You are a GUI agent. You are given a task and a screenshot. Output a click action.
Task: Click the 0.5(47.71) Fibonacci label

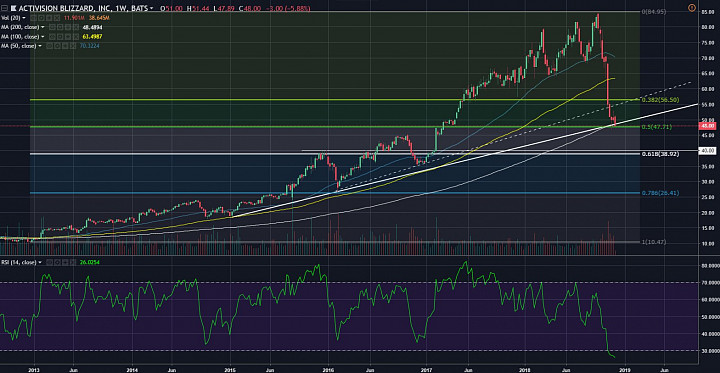[657, 127]
